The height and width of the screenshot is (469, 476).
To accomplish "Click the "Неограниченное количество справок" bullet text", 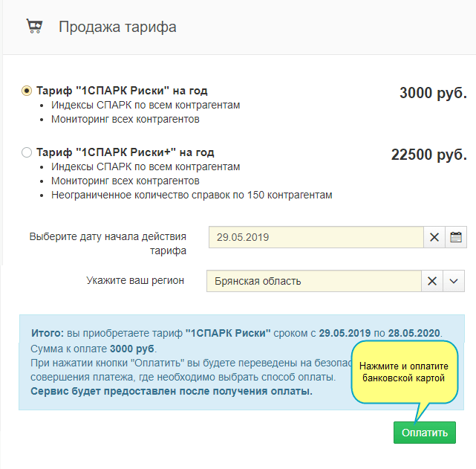I will [x=192, y=195].
